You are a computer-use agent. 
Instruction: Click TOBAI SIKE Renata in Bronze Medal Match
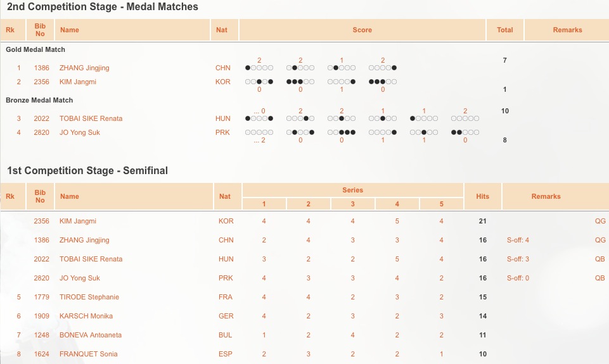coord(91,119)
